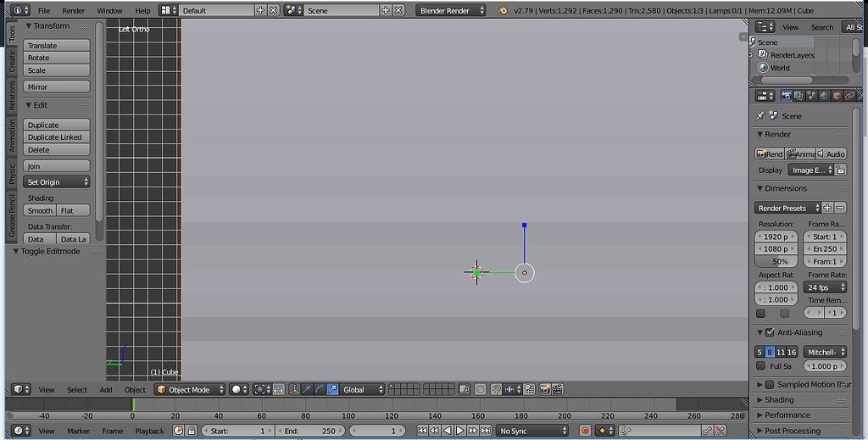Image resolution: width=868 pixels, height=440 pixels.
Task: Open the viewport shading sphere selector
Action: pos(239,389)
